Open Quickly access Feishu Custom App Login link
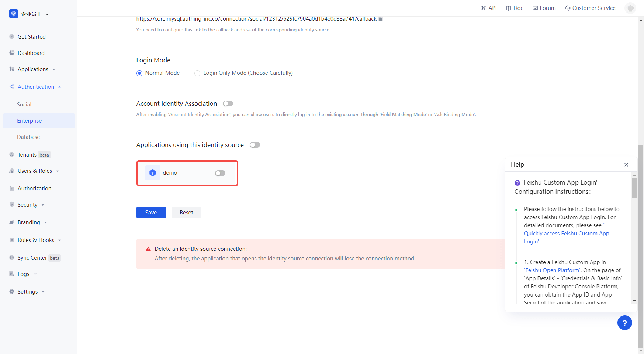Viewport: 644px width, 354px height. click(566, 234)
